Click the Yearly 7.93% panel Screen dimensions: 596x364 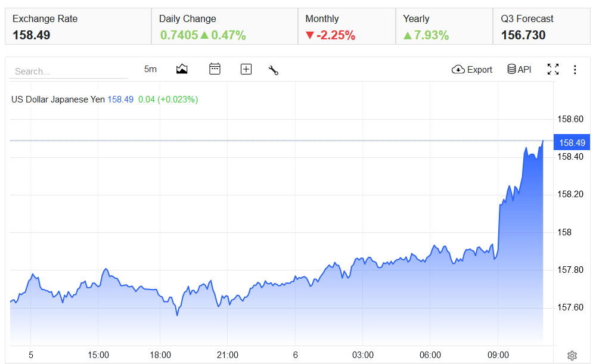(x=445, y=26)
